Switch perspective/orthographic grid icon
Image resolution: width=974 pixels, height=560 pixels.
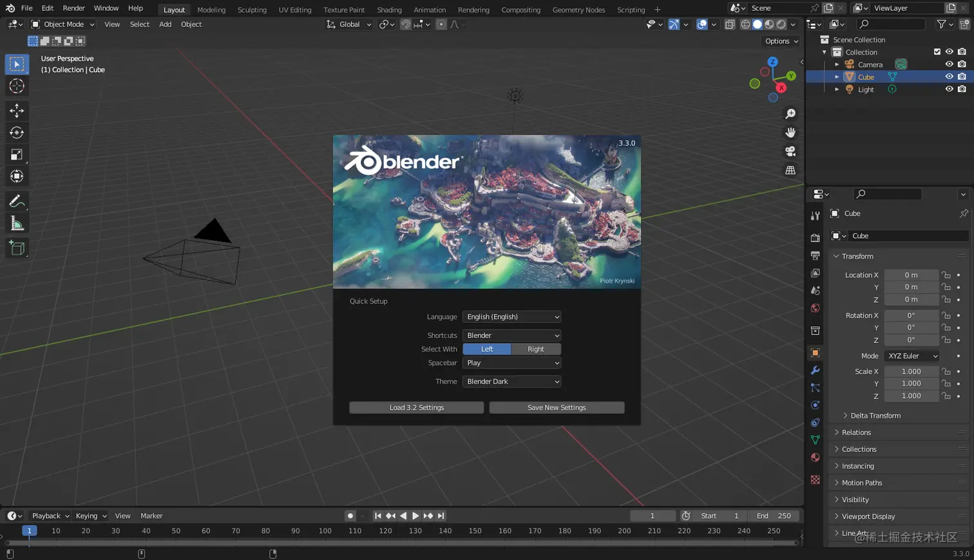790,171
